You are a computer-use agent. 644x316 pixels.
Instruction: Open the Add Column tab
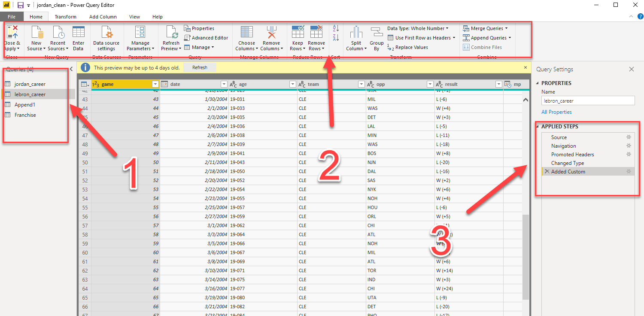(103, 17)
